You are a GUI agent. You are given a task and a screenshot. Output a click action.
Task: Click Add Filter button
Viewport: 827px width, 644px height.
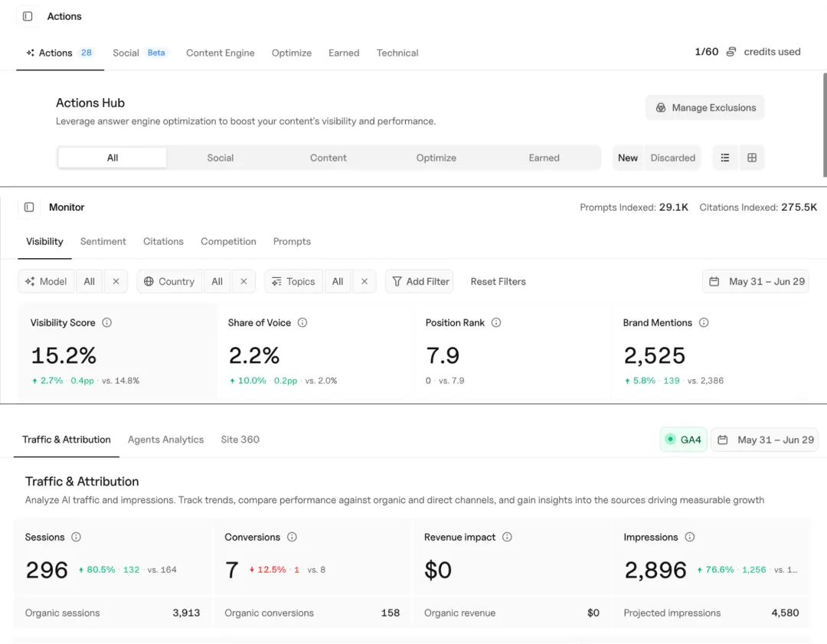coord(420,282)
